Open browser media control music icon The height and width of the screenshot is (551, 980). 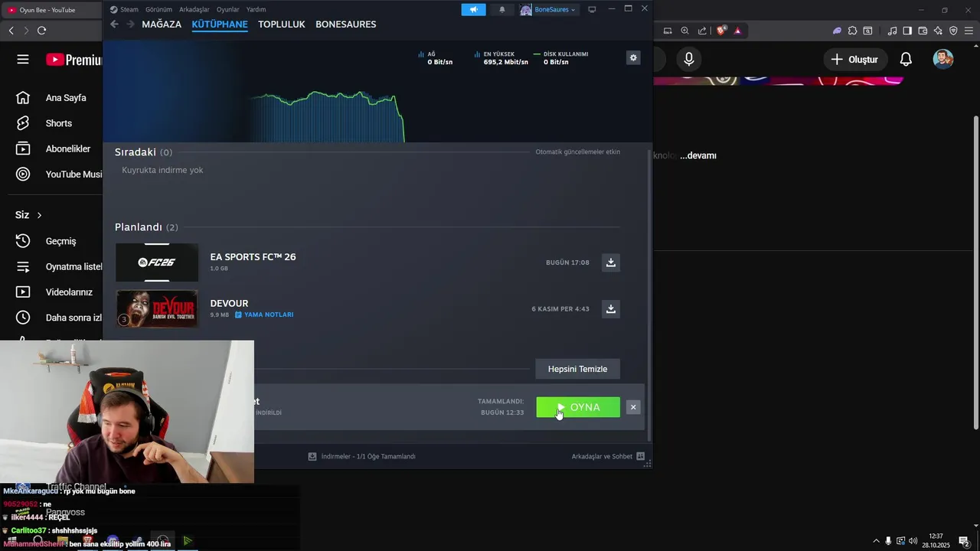click(892, 31)
